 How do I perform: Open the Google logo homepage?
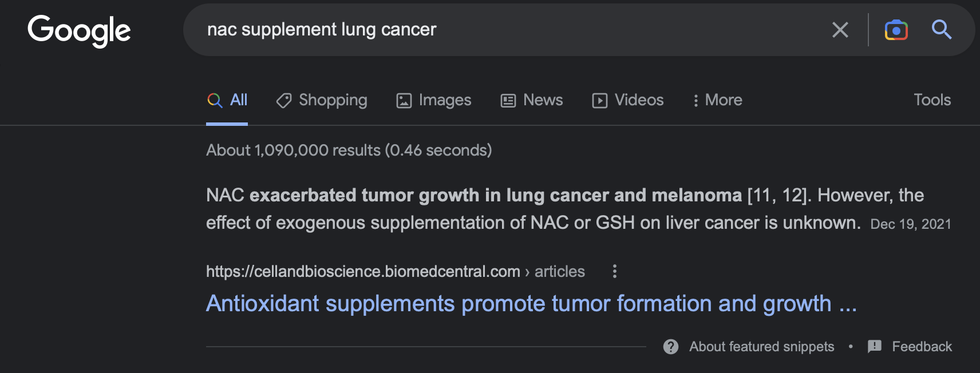(x=79, y=31)
